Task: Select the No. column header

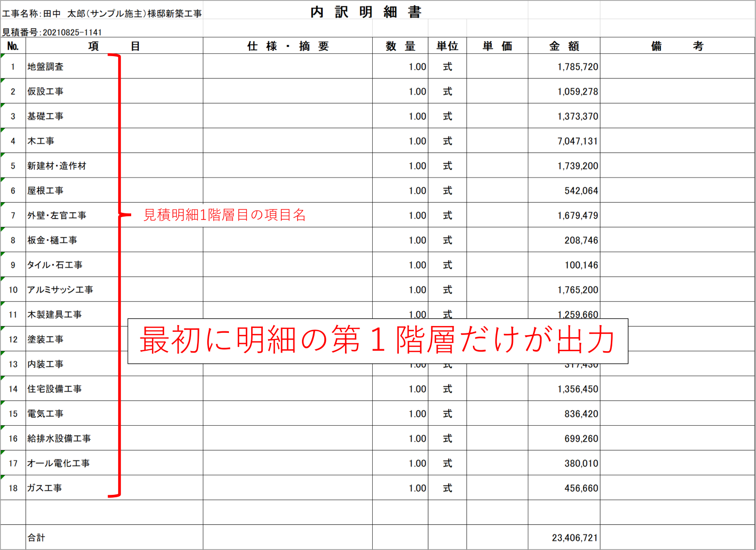Action: click(13, 46)
